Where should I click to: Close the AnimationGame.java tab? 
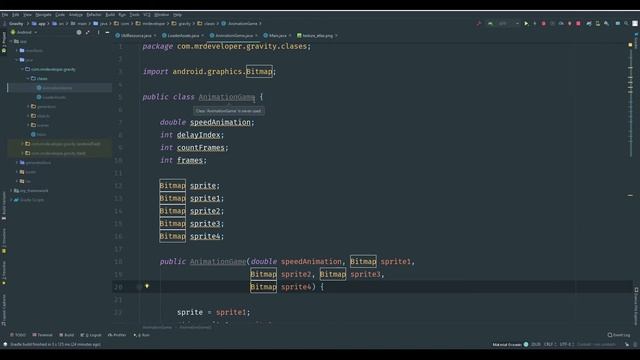coord(256,36)
